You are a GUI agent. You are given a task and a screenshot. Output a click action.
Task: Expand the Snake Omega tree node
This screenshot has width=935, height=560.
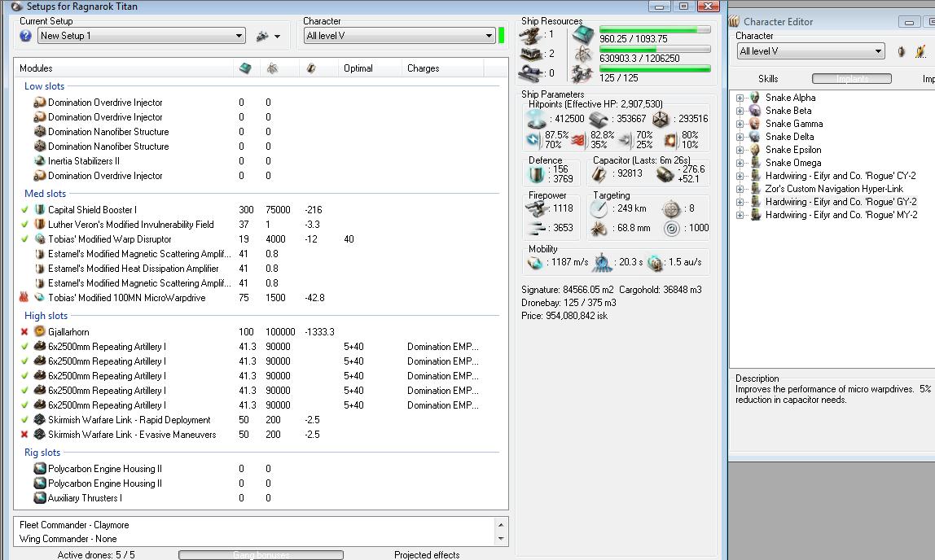[740, 163]
